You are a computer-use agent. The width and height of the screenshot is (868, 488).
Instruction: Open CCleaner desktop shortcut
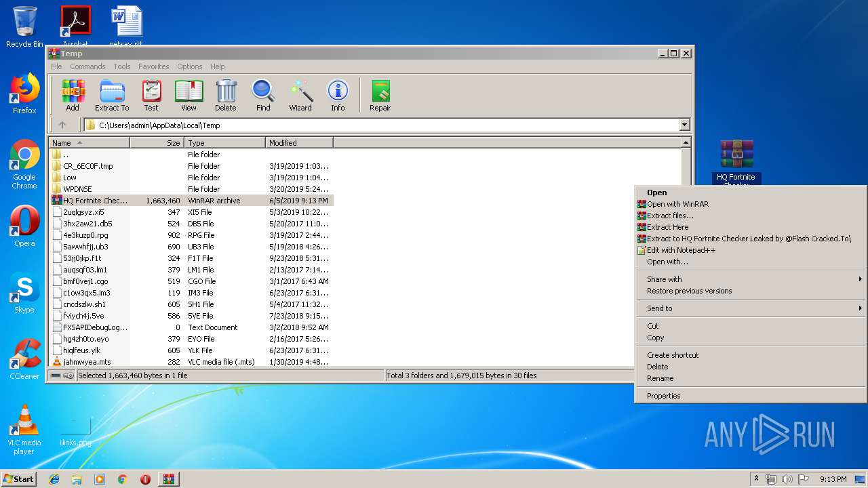[24, 359]
